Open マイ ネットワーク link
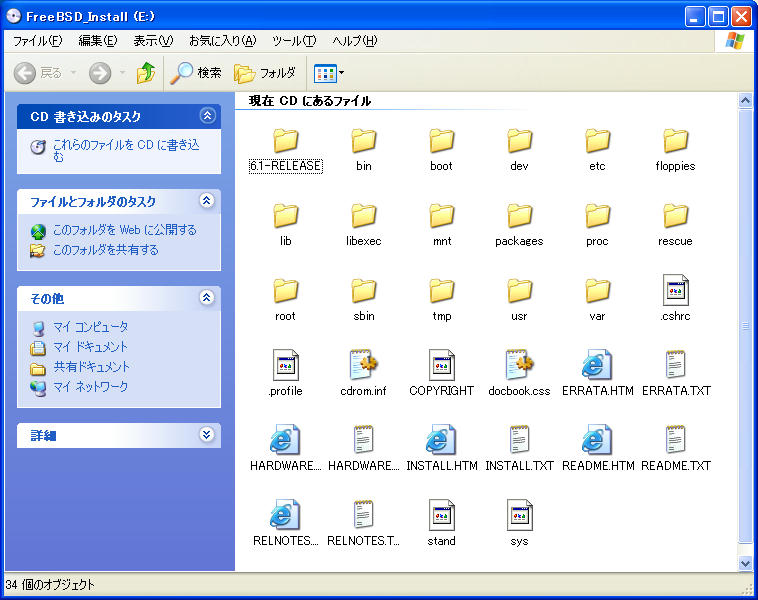The width and height of the screenshot is (758, 600). point(90,386)
